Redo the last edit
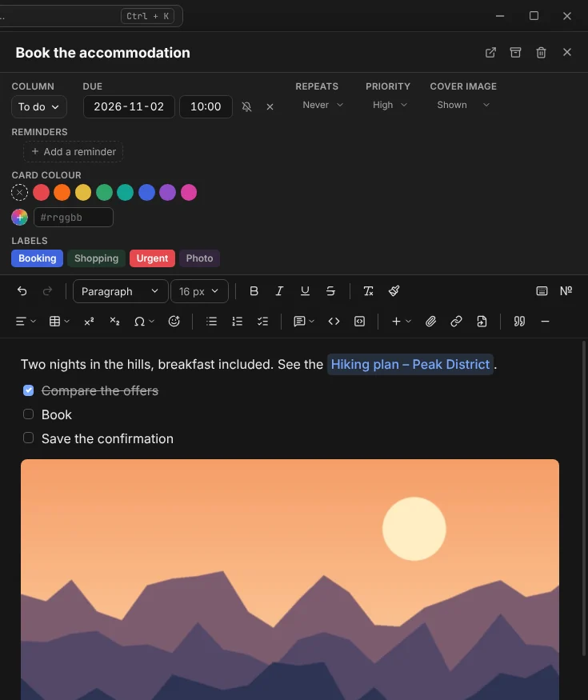The width and height of the screenshot is (588, 700). pyautogui.click(x=47, y=291)
